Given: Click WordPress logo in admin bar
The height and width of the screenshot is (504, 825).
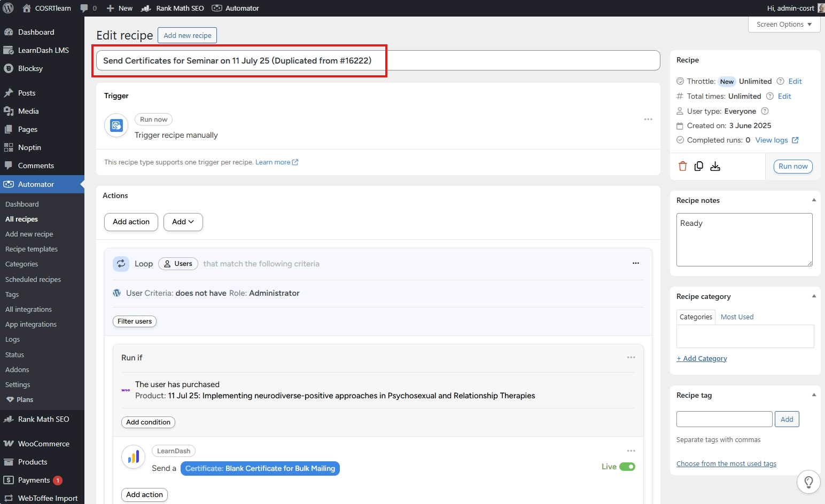Looking at the screenshot, I should point(8,8).
